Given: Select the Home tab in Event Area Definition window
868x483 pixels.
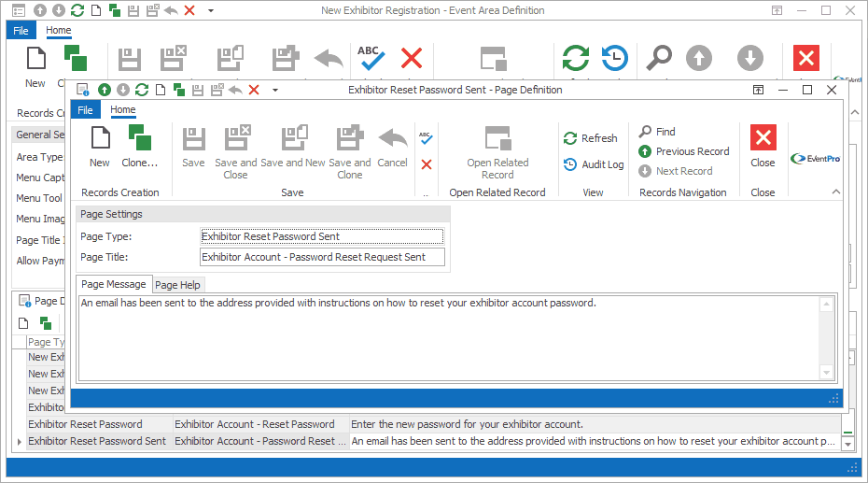Looking at the screenshot, I should 59,31.
